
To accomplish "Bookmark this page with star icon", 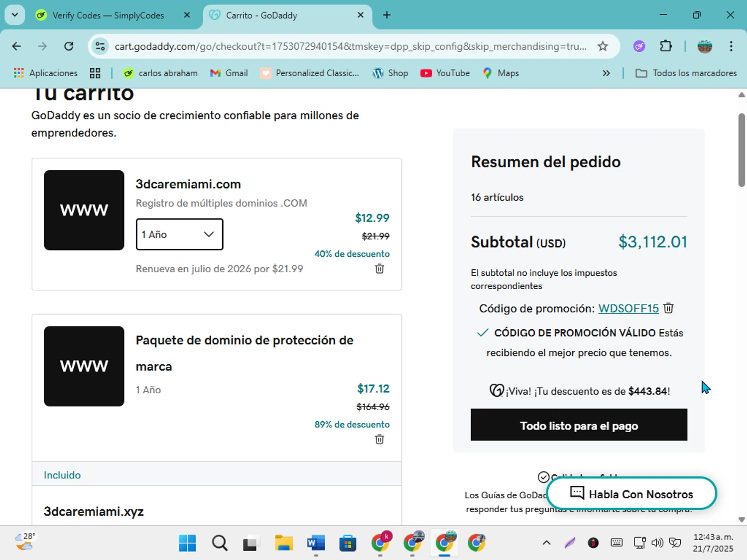I will [603, 46].
